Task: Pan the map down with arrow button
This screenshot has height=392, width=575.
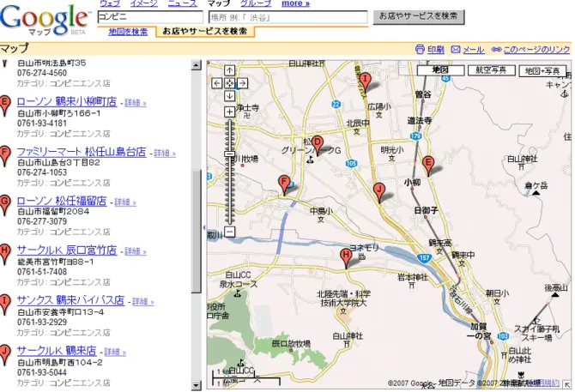Action: (x=229, y=96)
